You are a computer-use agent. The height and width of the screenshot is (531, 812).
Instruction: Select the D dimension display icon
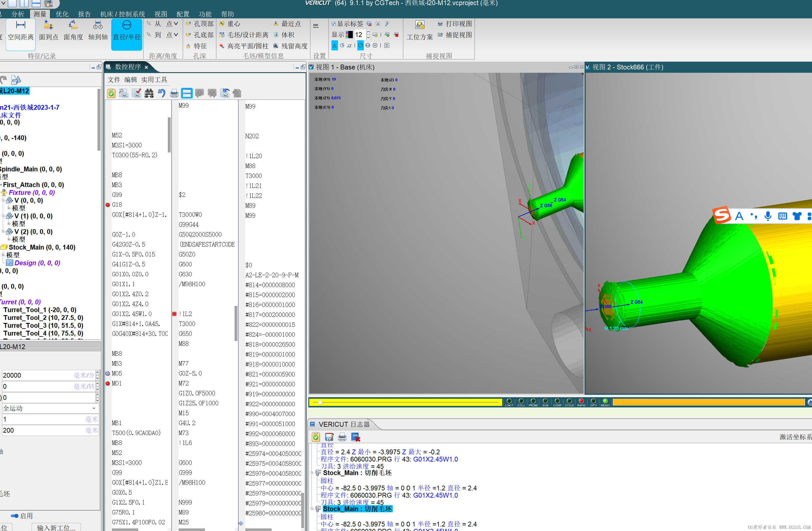pyautogui.click(x=386, y=45)
